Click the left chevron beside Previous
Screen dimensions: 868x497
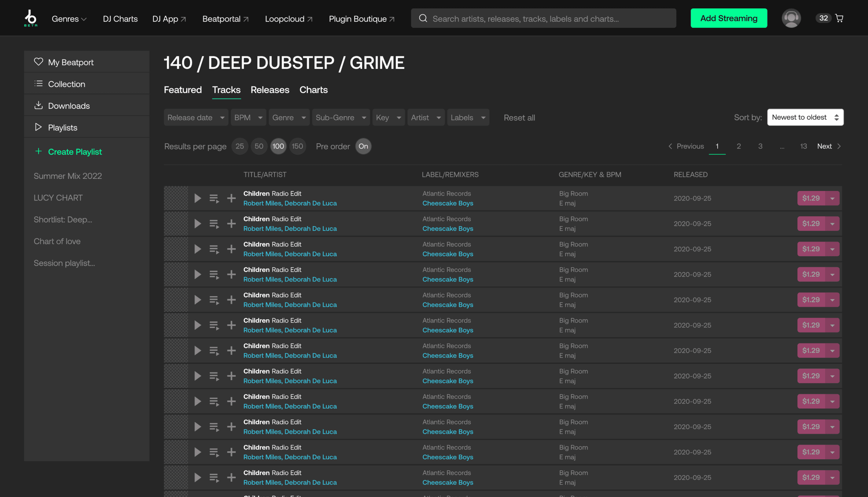pyautogui.click(x=670, y=146)
